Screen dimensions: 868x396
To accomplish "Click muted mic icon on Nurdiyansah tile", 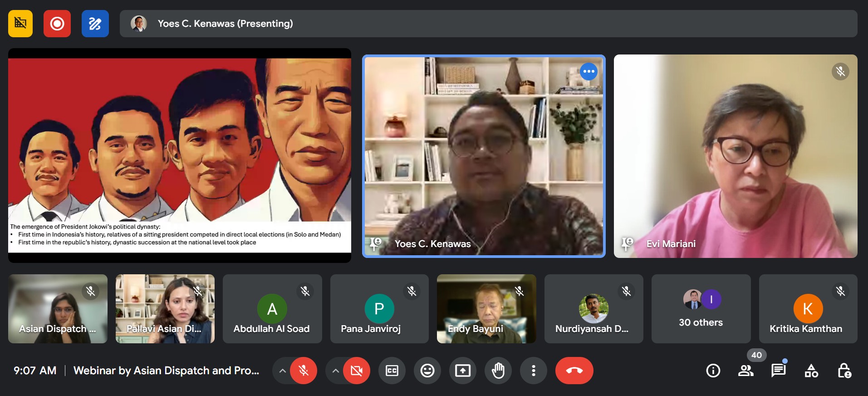I will tap(626, 291).
